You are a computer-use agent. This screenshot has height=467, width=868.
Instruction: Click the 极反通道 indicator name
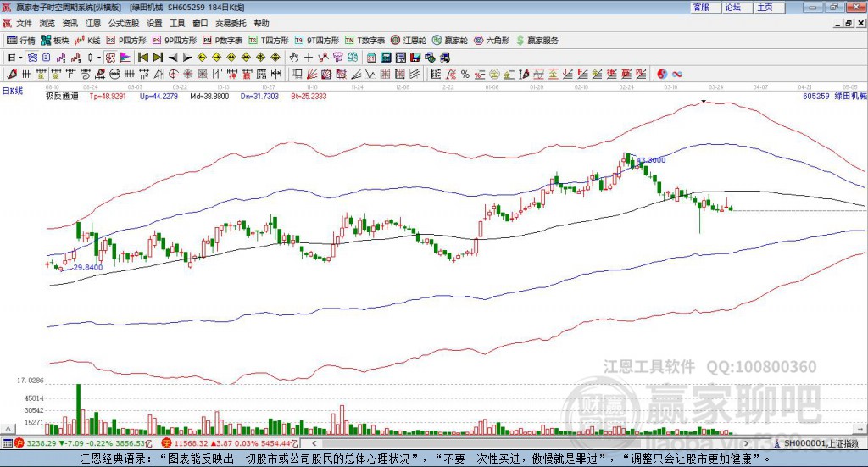(x=62, y=97)
